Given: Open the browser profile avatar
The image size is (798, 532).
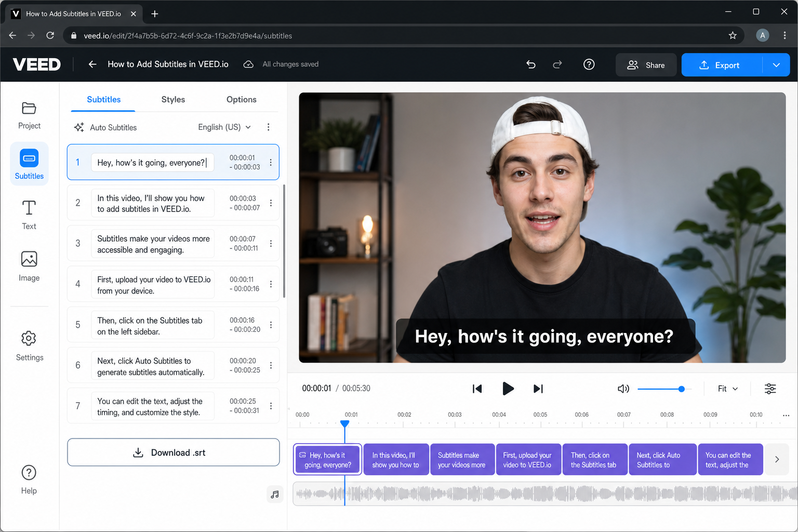Looking at the screenshot, I should [x=762, y=35].
